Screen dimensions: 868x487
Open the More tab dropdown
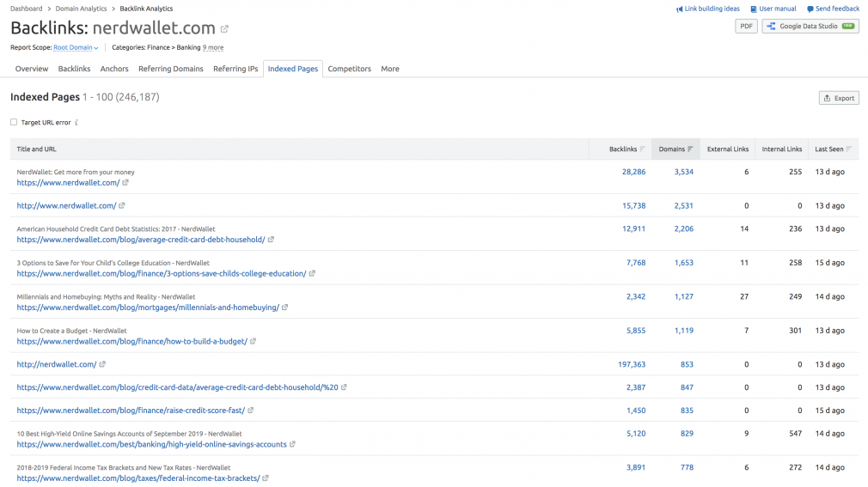389,69
